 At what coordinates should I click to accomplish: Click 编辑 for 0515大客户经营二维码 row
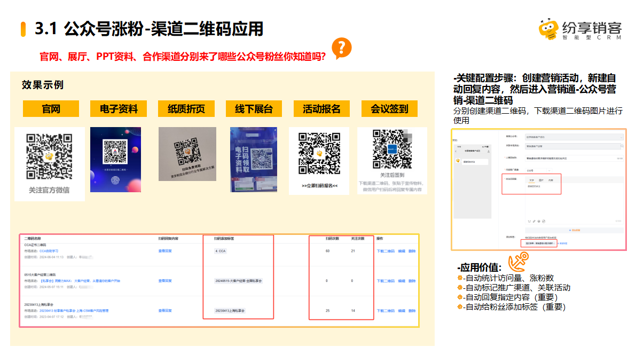click(402, 280)
